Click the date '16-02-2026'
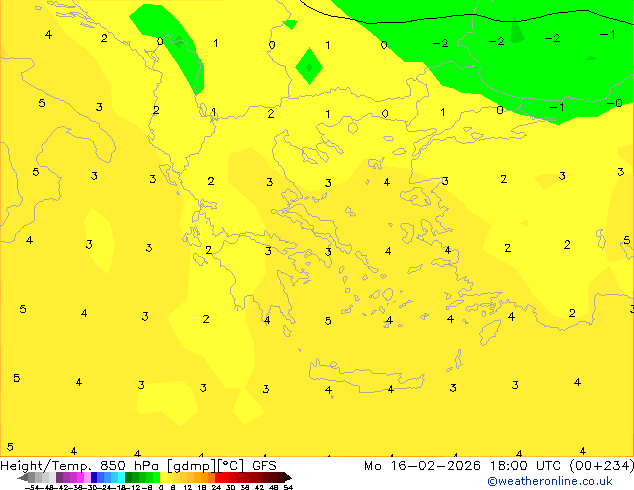 coord(435,466)
